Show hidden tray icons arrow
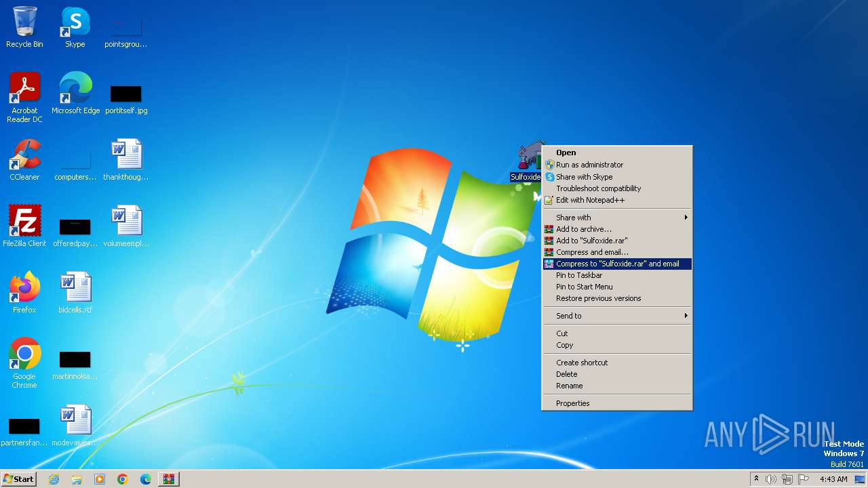The height and width of the screenshot is (488, 868). pos(756,479)
